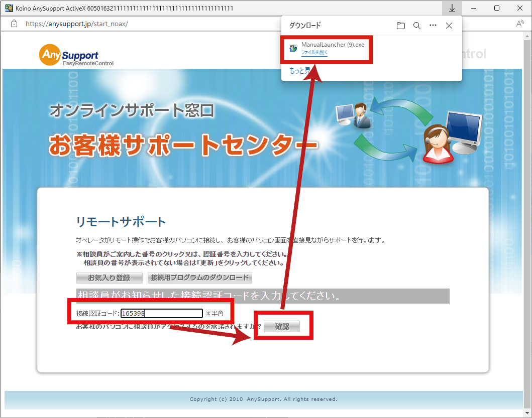View site info via the lock icon

[x=14, y=24]
